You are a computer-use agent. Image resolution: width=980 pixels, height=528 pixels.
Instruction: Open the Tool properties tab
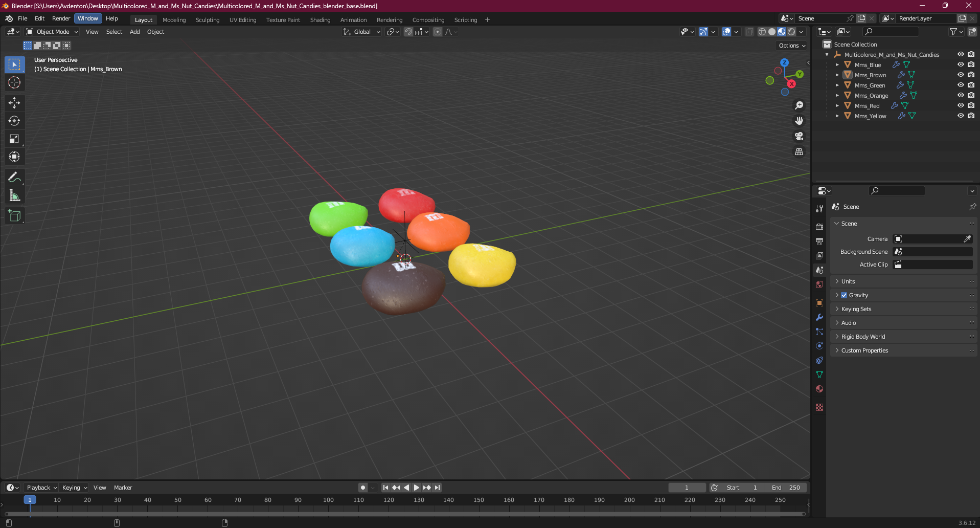click(819, 209)
